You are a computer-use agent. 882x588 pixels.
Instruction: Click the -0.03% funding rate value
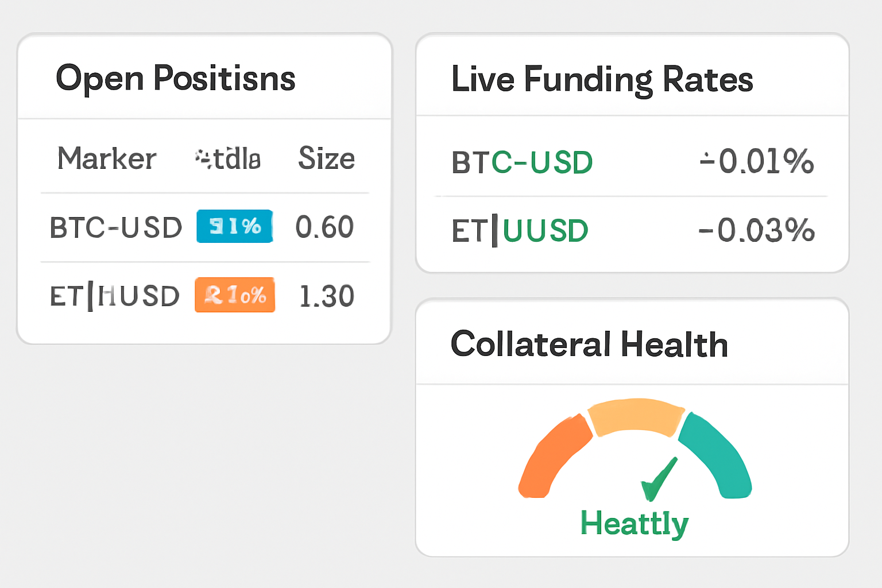pos(756,231)
